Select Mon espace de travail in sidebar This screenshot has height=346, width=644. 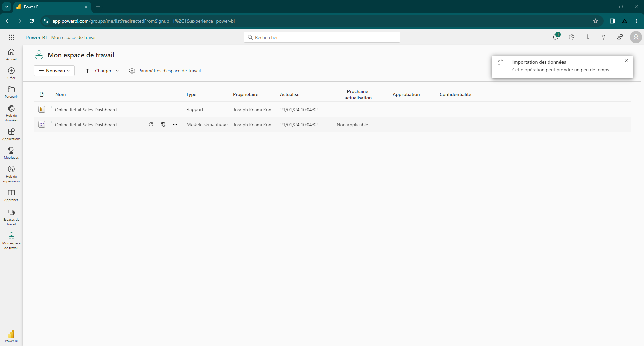click(x=11, y=241)
